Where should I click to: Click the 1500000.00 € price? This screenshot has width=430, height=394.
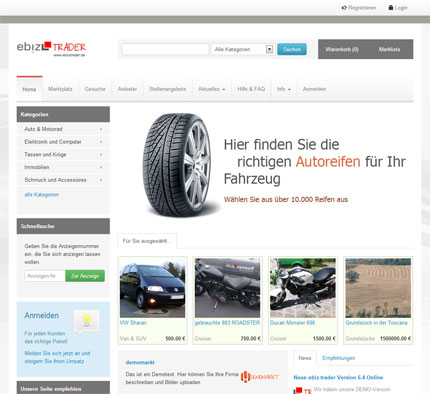point(395,338)
